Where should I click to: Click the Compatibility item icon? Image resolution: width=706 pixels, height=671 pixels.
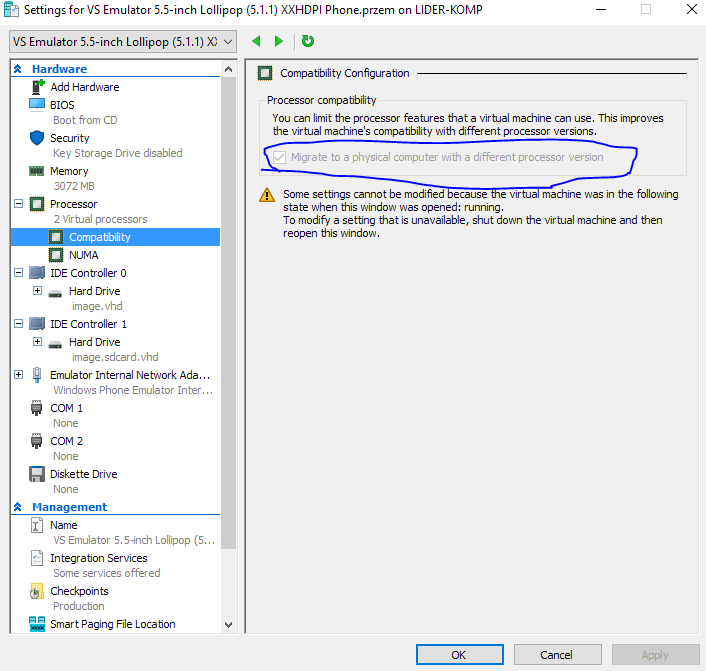pyautogui.click(x=56, y=237)
